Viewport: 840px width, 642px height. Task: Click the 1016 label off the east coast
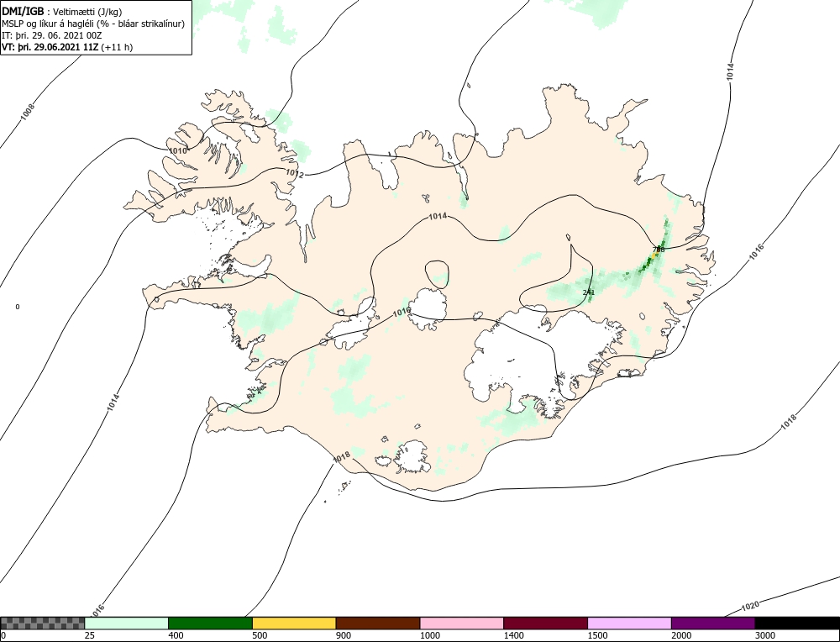pos(757,252)
